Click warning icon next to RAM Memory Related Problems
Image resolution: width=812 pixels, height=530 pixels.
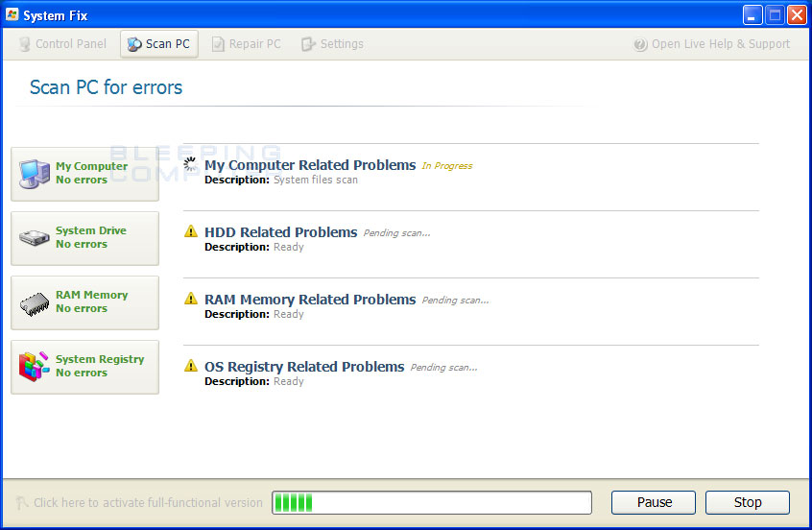(x=191, y=299)
